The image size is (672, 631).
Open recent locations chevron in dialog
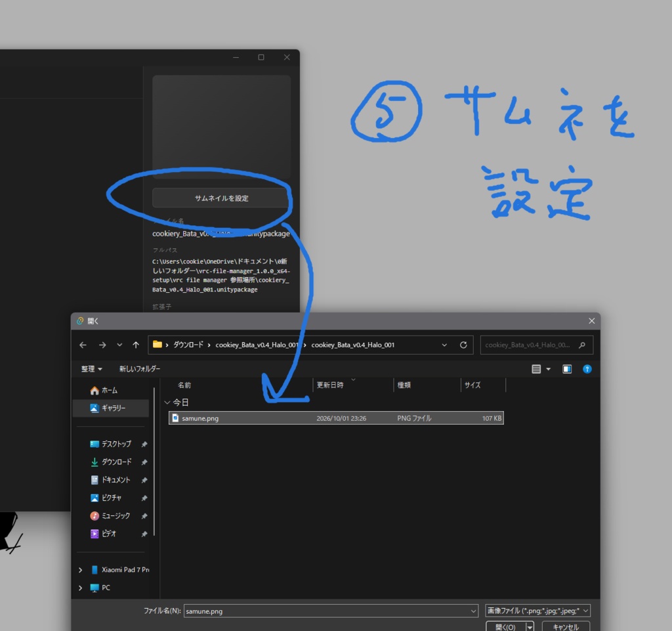coord(119,345)
